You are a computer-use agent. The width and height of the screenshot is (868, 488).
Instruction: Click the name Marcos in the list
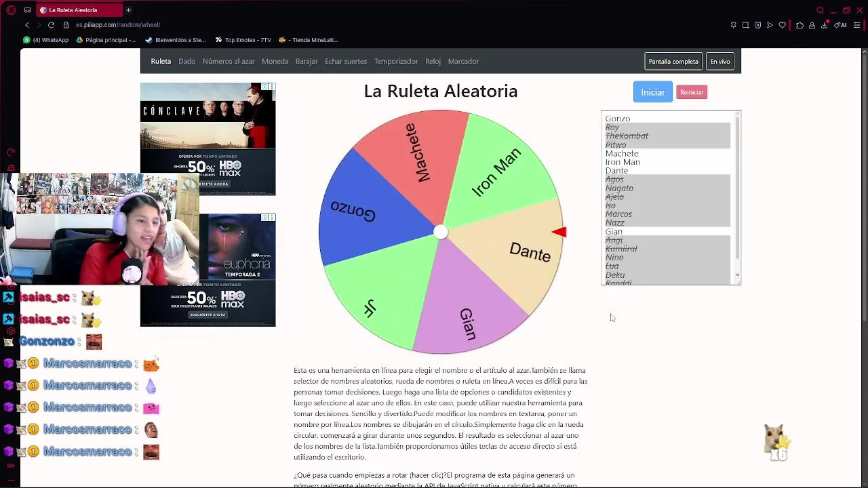[618, 214]
